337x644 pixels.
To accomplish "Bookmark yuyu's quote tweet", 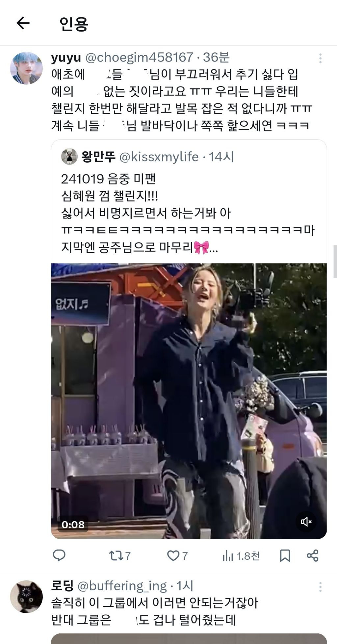I will [x=285, y=556].
